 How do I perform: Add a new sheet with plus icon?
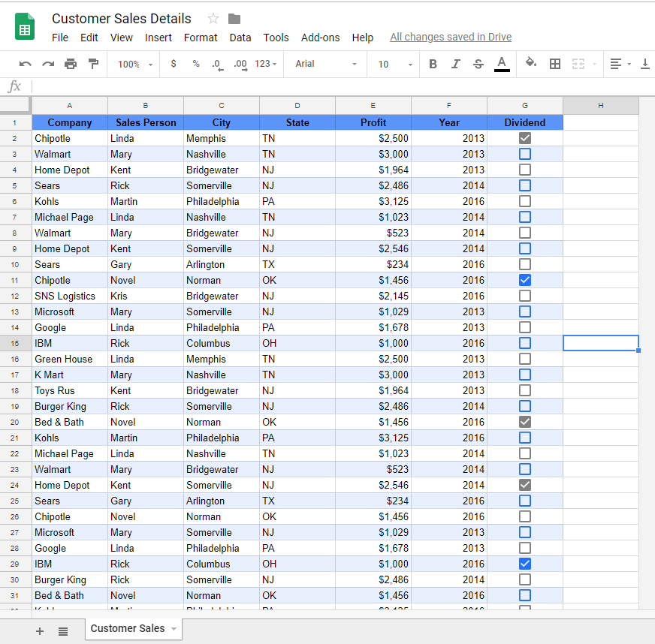pos(40,631)
